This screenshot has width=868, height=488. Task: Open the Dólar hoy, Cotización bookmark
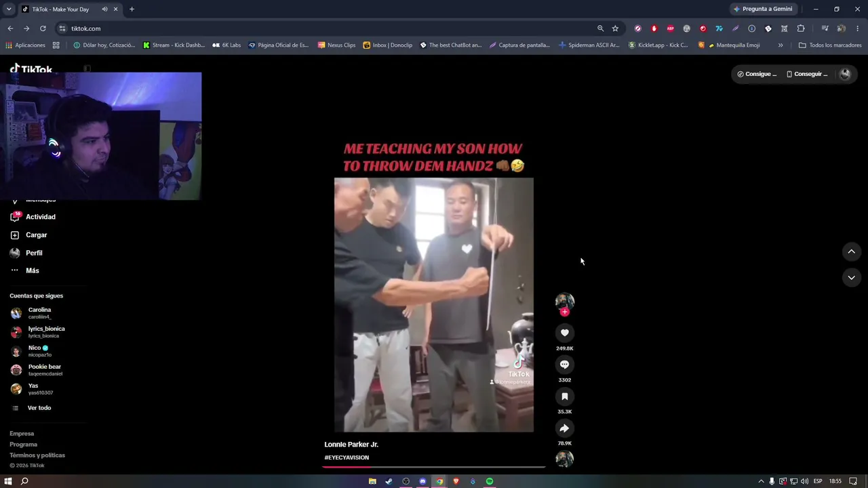tap(104, 45)
